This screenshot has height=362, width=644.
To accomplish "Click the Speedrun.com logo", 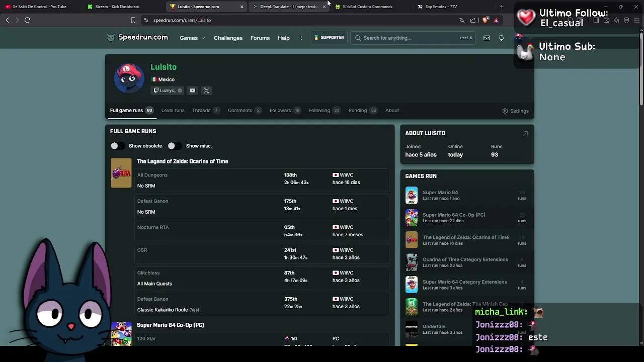I will (x=137, y=38).
